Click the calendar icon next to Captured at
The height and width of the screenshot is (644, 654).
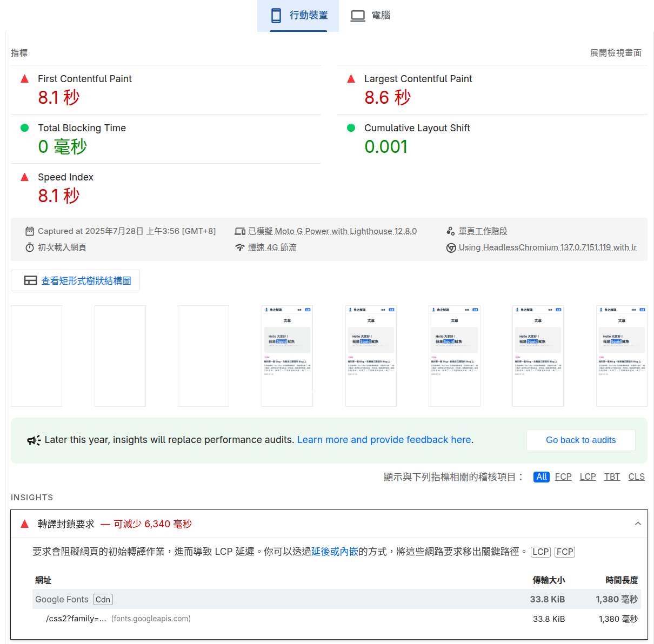pyautogui.click(x=30, y=231)
